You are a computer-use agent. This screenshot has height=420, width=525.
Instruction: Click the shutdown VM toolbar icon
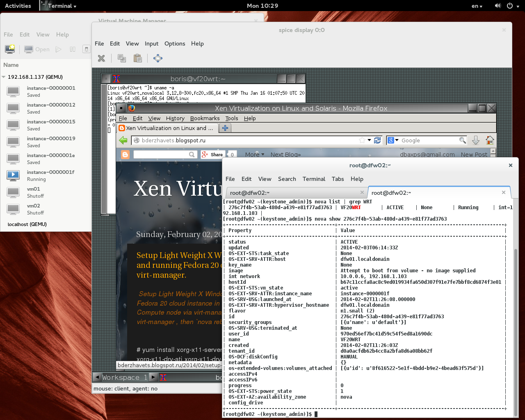click(86, 49)
